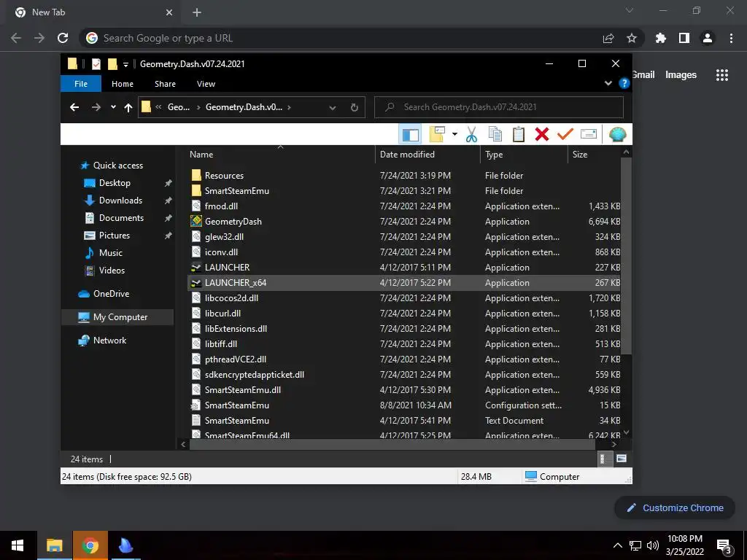Image resolution: width=747 pixels, height=560 pixels.
Task: Click the horizontal scrollbar in file list
Action: click(x=392, y=444)
